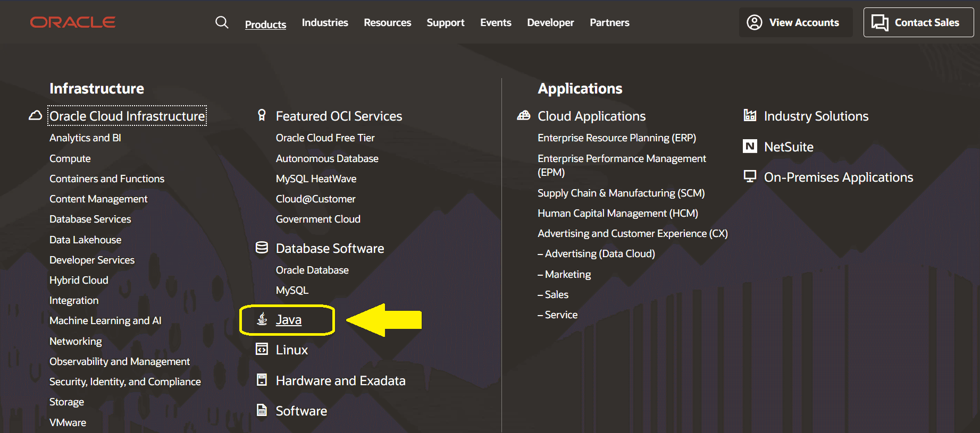Go to Analytics and BI

pyautogui.click(x=85, y=138)
